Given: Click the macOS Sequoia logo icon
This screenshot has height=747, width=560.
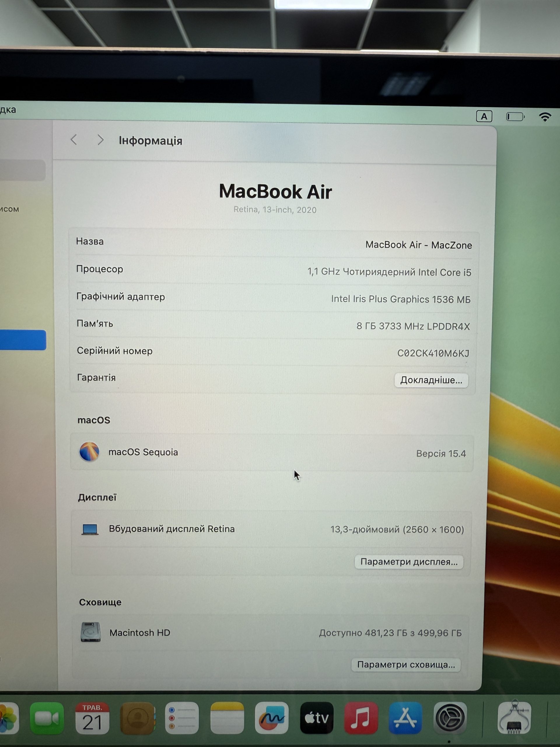Looking at the screenshot, I should coord(89,451).
